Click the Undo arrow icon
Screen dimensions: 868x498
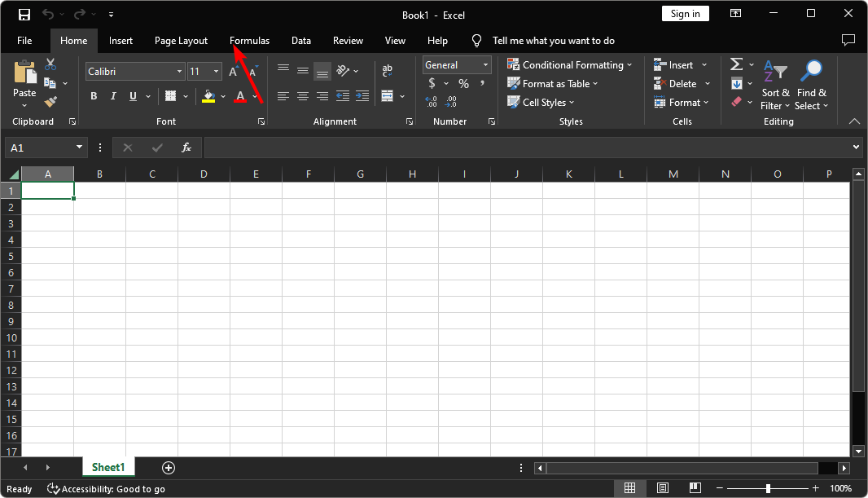coord(48,15)
